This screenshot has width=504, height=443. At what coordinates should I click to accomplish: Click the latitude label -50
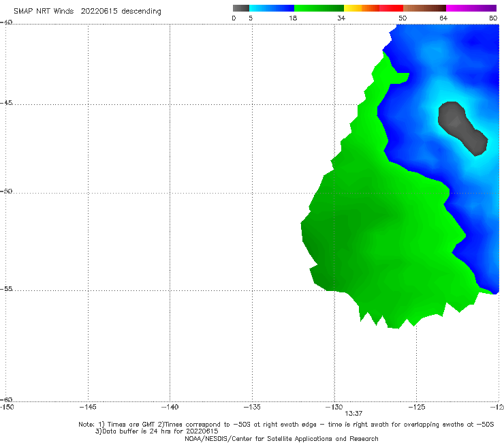(6, 191)
